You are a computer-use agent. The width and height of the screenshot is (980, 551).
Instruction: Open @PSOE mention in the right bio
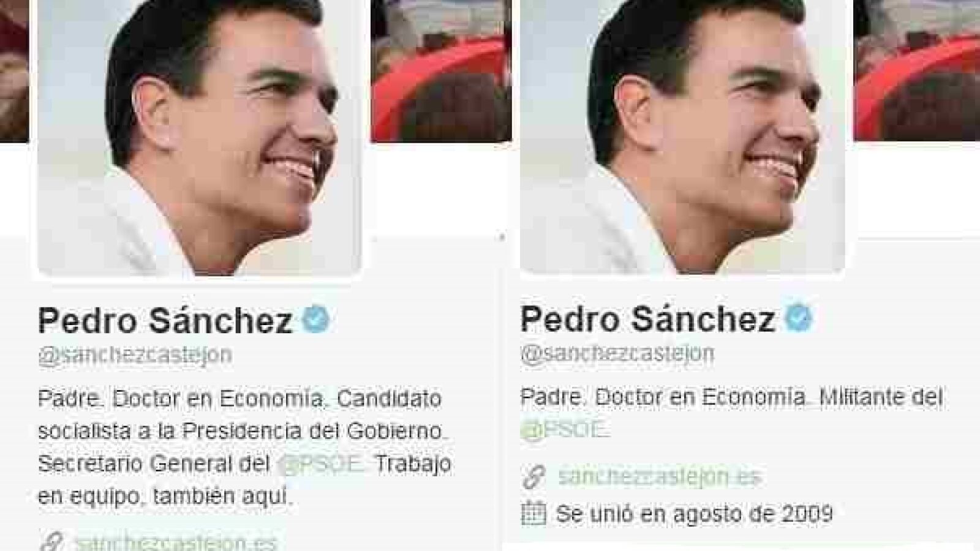pyautogui.click(x=563, y=430)
